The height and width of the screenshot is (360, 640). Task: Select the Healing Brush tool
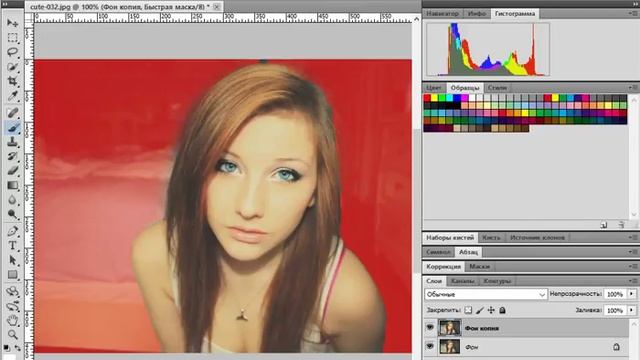point(12,113)
